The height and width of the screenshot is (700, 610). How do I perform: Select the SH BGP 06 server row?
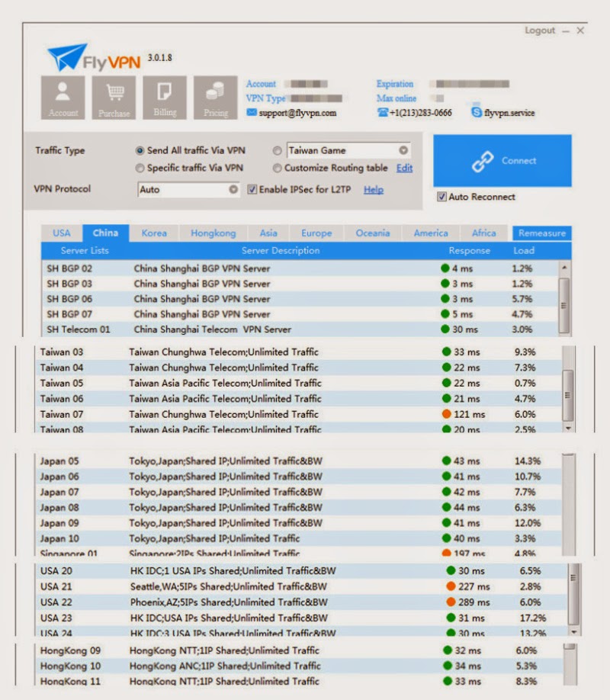coord(300,299)
